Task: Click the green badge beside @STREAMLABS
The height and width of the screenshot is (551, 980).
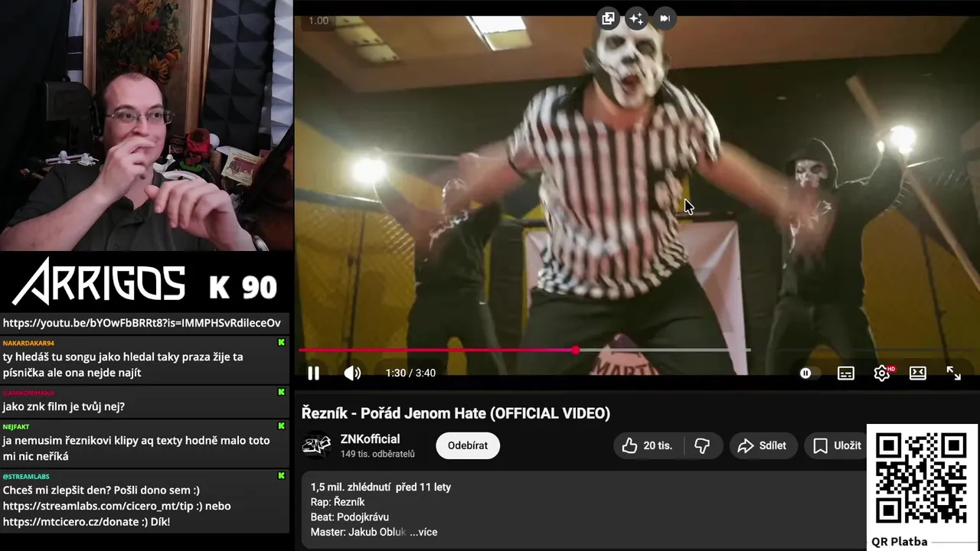Action: [282, 476]
